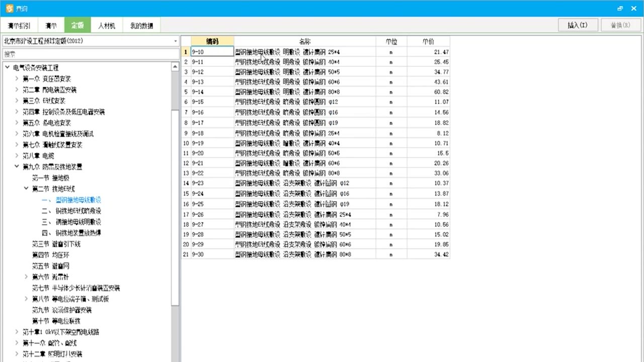Select the 第十节 等电位联接 tree item
This screenshot has width=644, height=362.
(56, 321)
